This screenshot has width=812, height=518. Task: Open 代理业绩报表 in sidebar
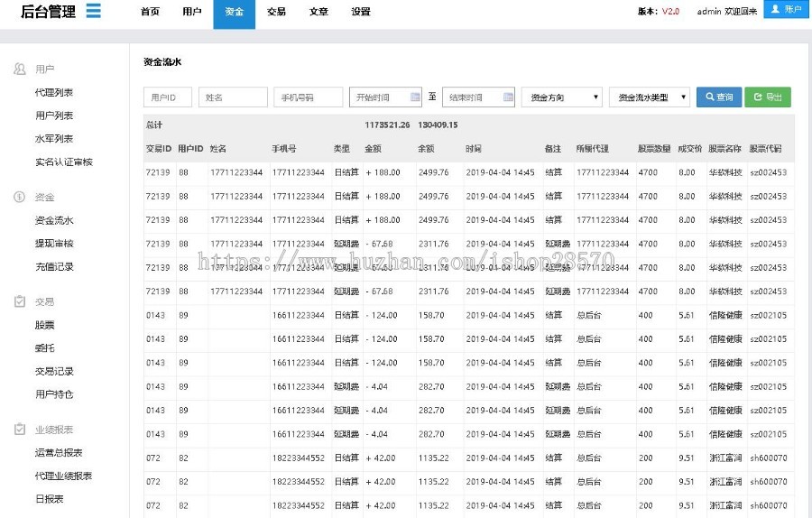pyautogui.click(x=63, y=476)
